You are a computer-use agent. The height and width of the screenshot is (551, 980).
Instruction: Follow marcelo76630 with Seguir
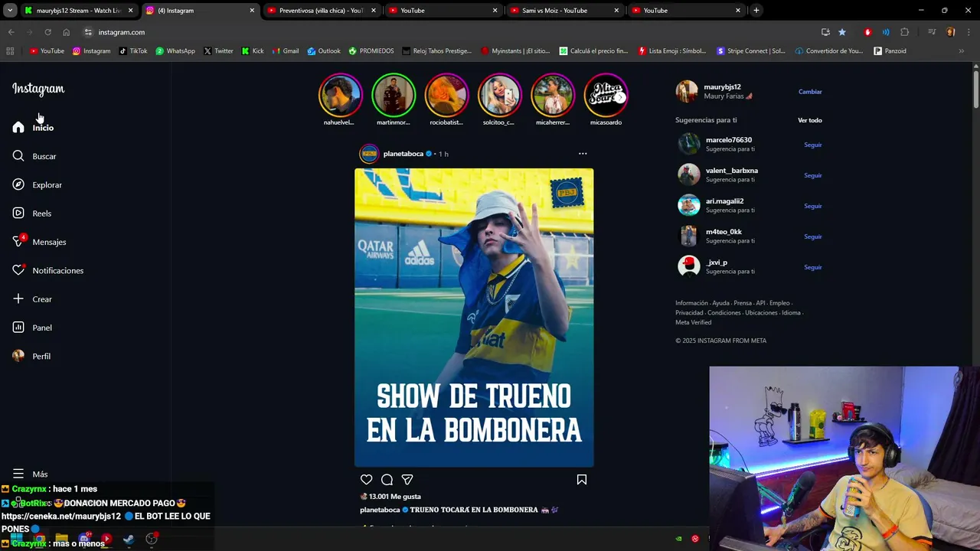(x=813, y=145)
